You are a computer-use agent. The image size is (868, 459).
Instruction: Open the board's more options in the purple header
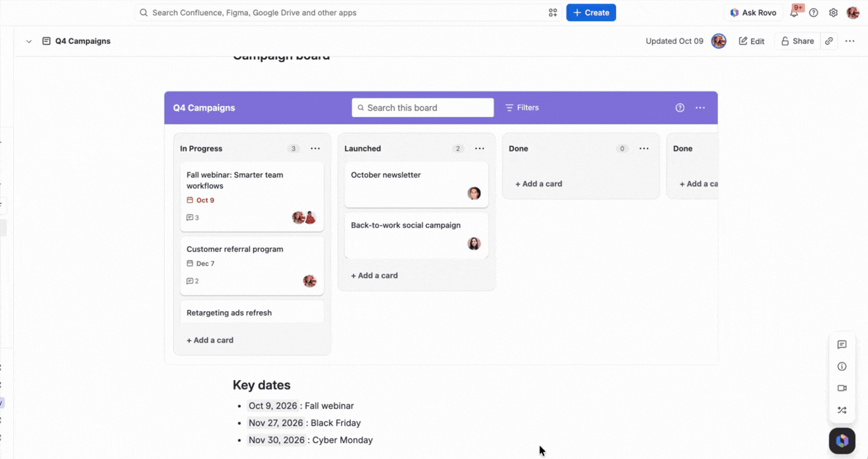coord(700,108)
